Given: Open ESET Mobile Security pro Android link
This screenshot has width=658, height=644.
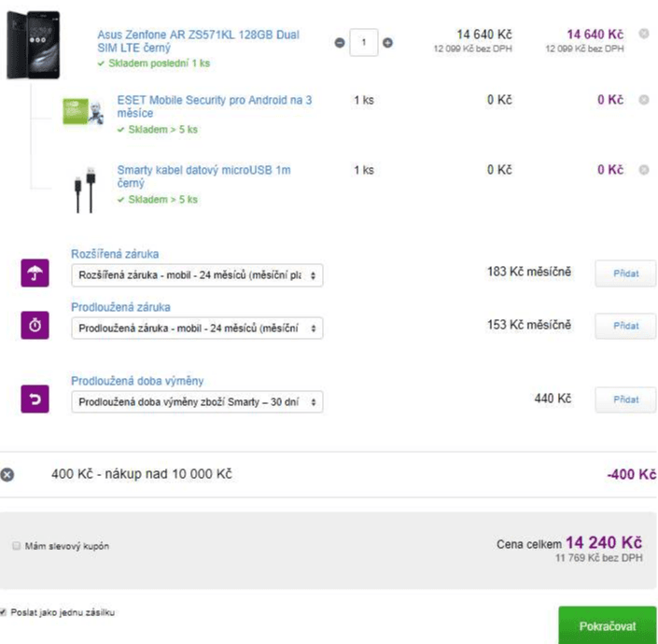Looking at the screenshot, I should pyautogui.click(x=215, y=106).
